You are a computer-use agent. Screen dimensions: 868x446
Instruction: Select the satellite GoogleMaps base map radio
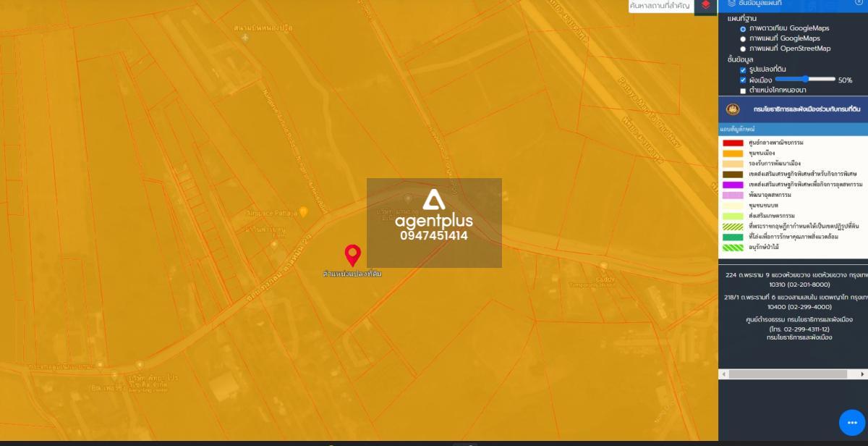point(743,28)
